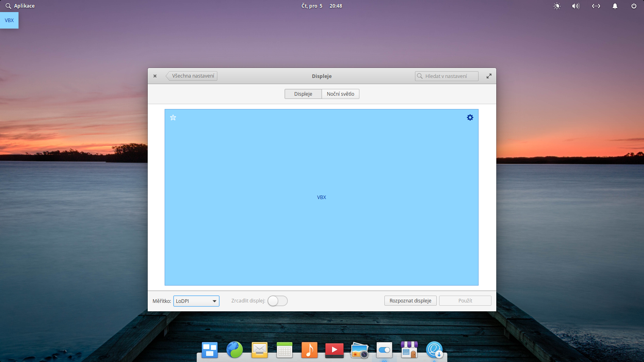This screenshot has width=644, height=362.
Task: Click the sound indicator in the top panel
Action: click(576, 6)
